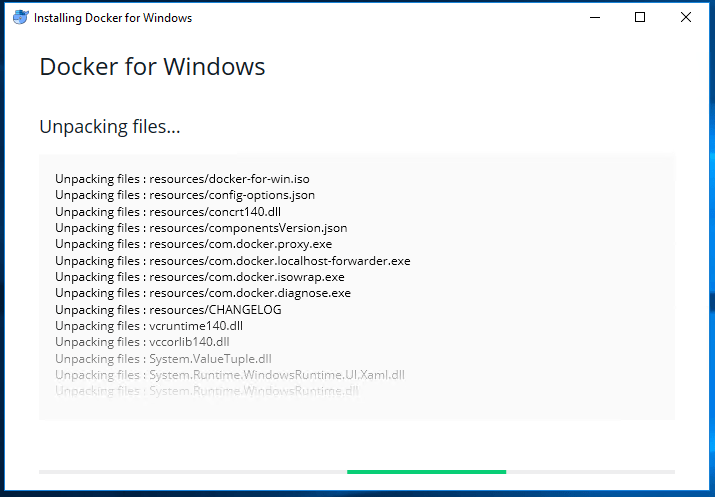715x497 pixels.
Task: Click the Docker whale icon in title bar
Action: point(20,17)
